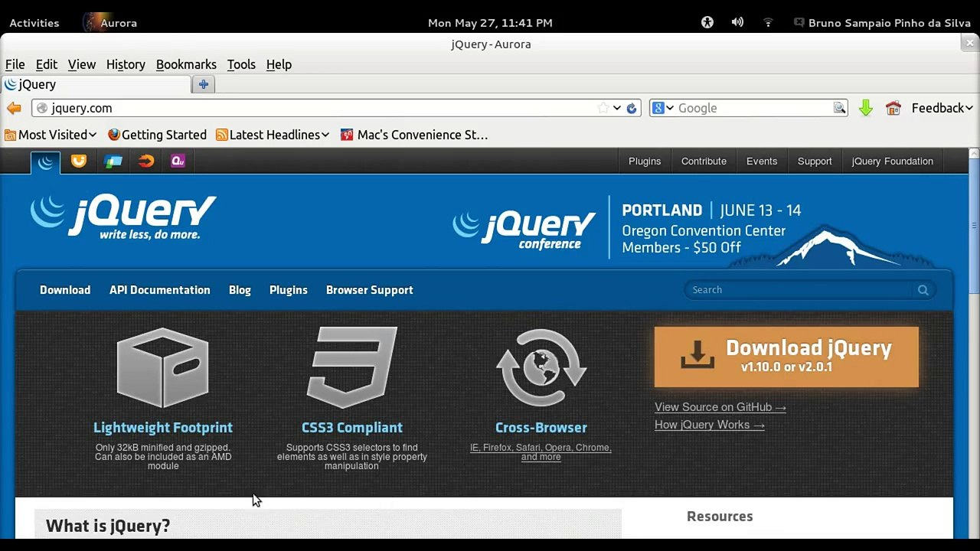Open the Contribute link

click(704, 161)
